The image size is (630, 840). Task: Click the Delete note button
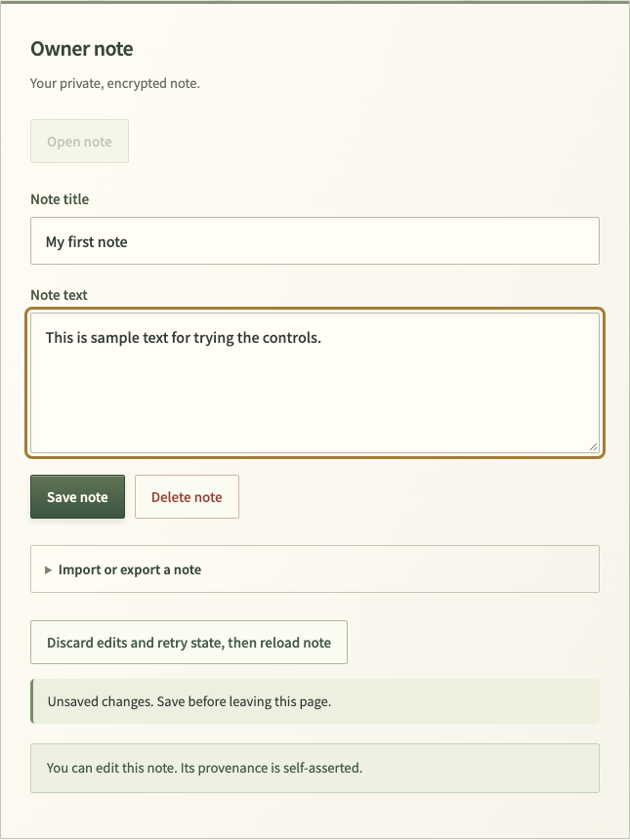pyautogui.click(x=187, y=496)
